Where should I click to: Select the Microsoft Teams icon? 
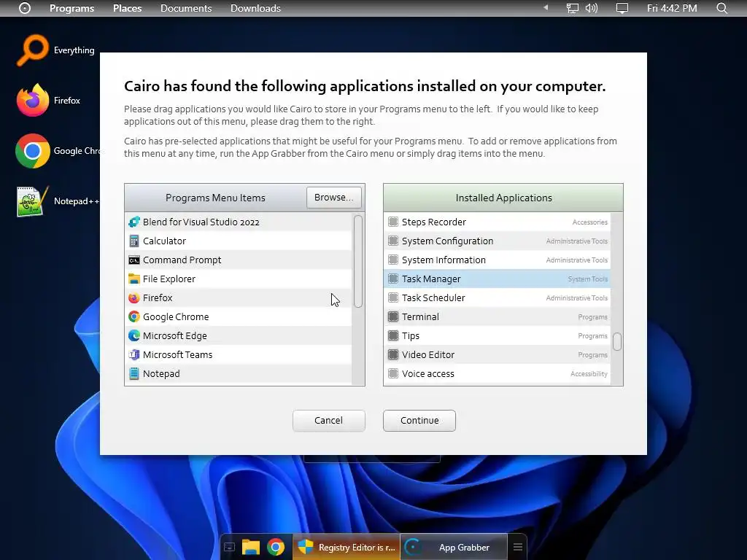tap(134, 355)
